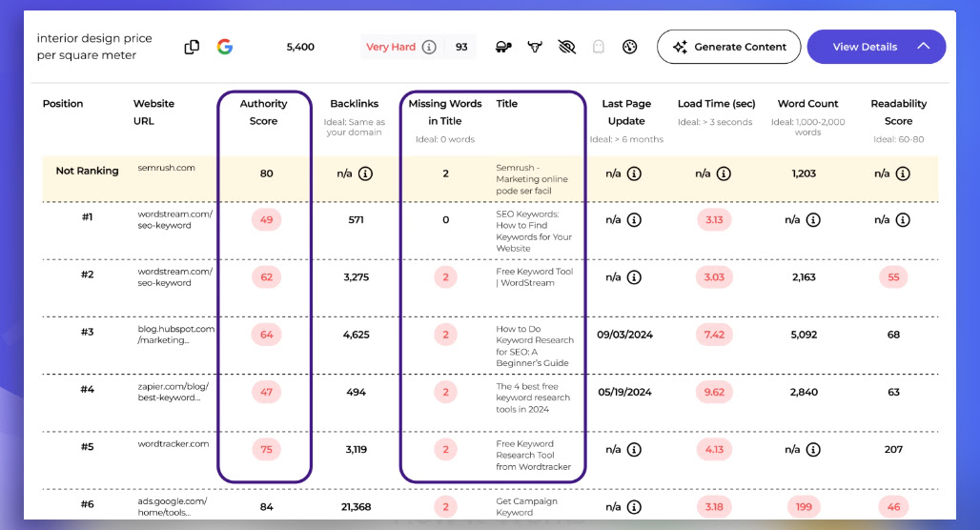This screenshot has height=530, width=980.
Task: Info icon for semrush.com Last Page Update
Action: 634,173
